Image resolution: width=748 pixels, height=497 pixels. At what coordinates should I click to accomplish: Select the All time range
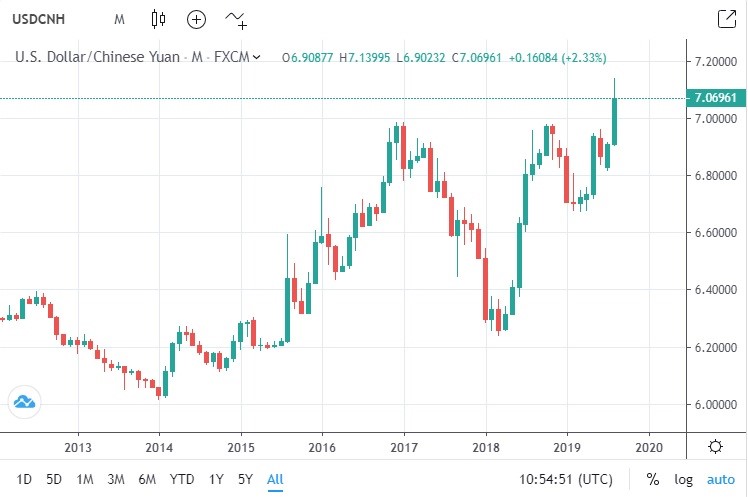pyautogui.click(x=275, y=479)
